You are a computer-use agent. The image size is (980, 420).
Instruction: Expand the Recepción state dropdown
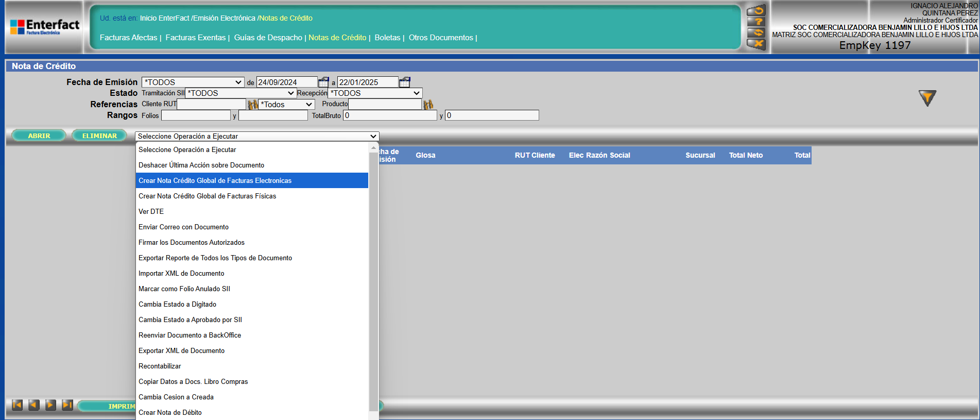tap(375, 93)
